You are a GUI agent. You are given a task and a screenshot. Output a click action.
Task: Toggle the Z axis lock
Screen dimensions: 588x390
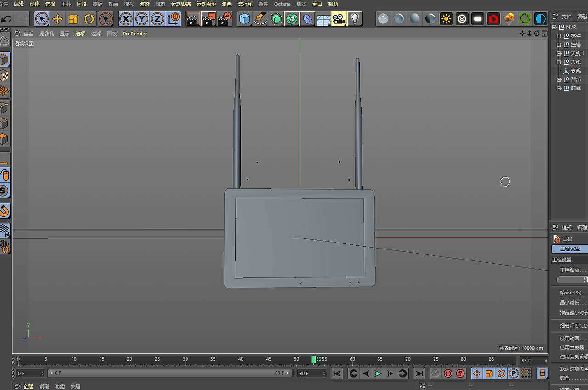158,19
